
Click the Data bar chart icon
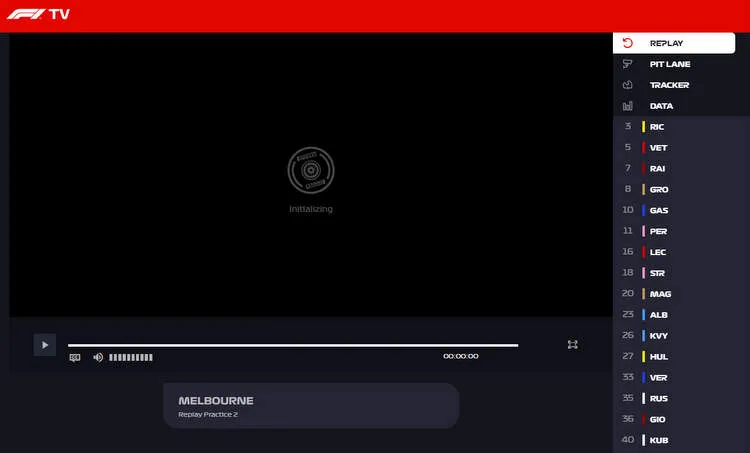coord(628,106)
